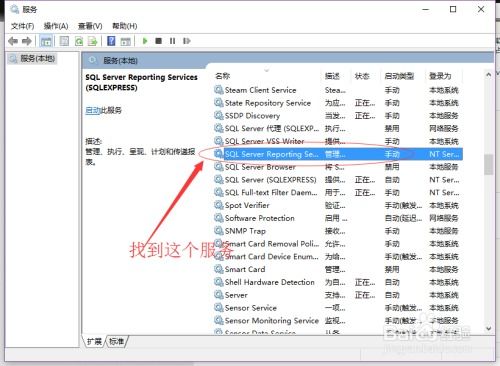Click the services list scroll down arrow
Viewport: 500px width, 366px height.
click(489, 329)
